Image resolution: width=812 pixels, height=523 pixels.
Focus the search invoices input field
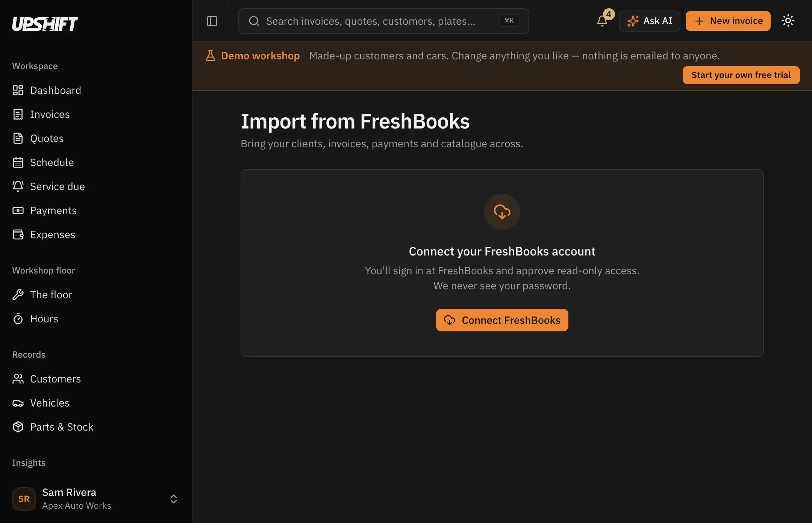(x=384, y=21)
